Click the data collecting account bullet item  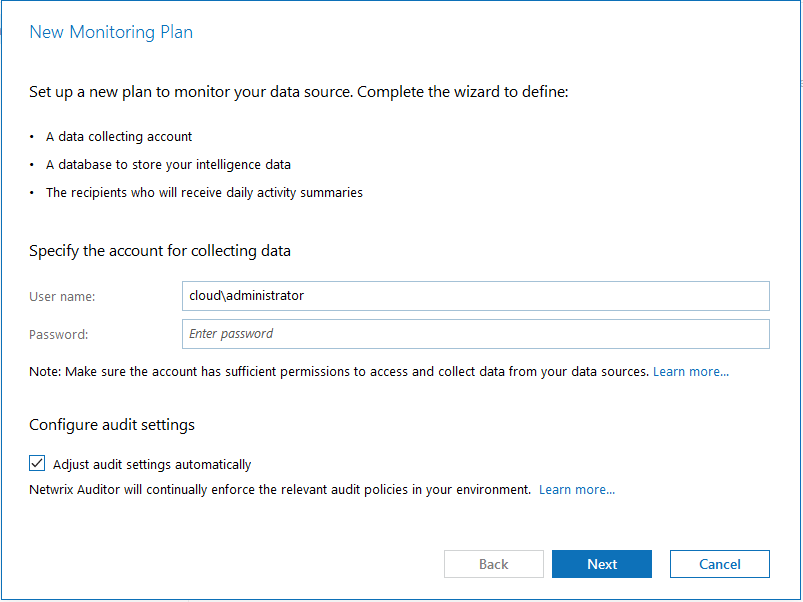point(119,137)
